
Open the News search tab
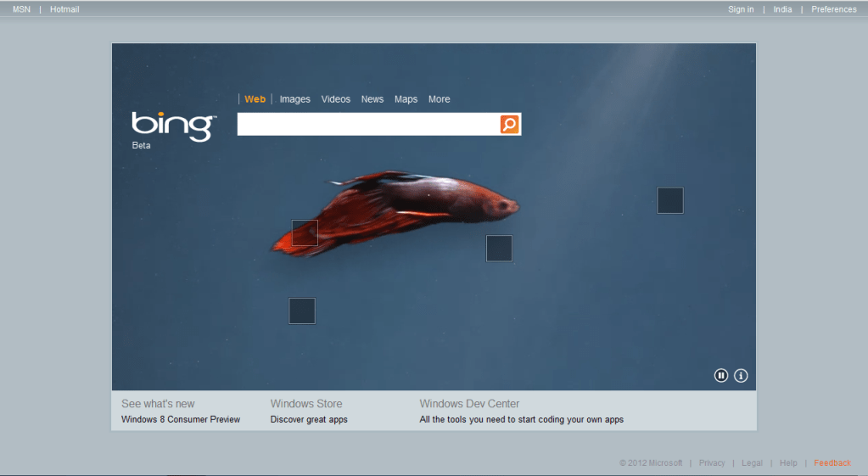tap(372, 99)
